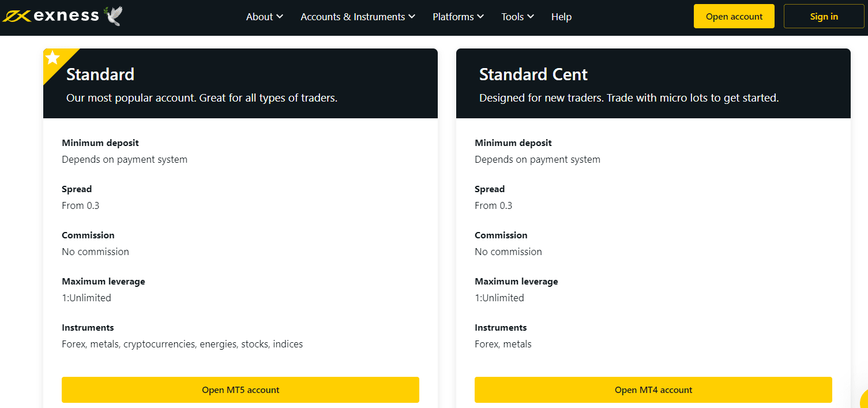Click the Standard card's long instruments list

click(182, 344)
